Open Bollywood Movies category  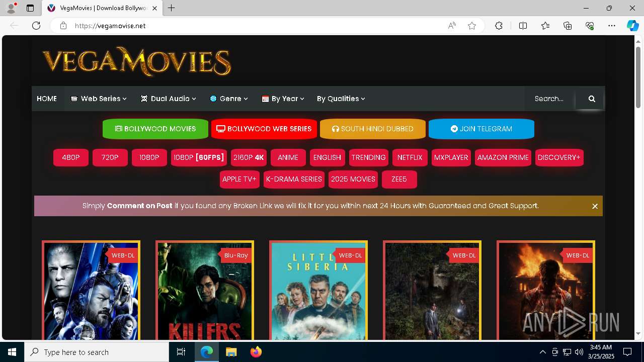[x=155, y=129]
